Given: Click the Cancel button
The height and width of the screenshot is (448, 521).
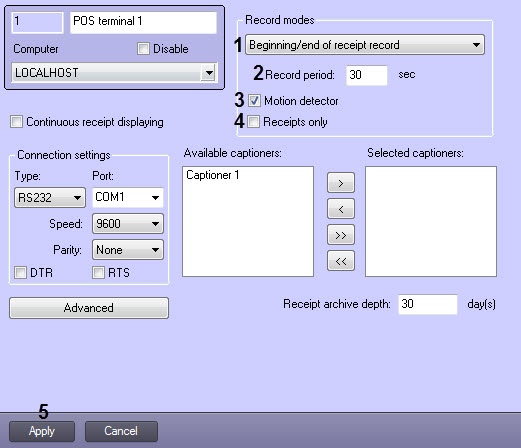Looking at the screenshot, I should point(121,431).
